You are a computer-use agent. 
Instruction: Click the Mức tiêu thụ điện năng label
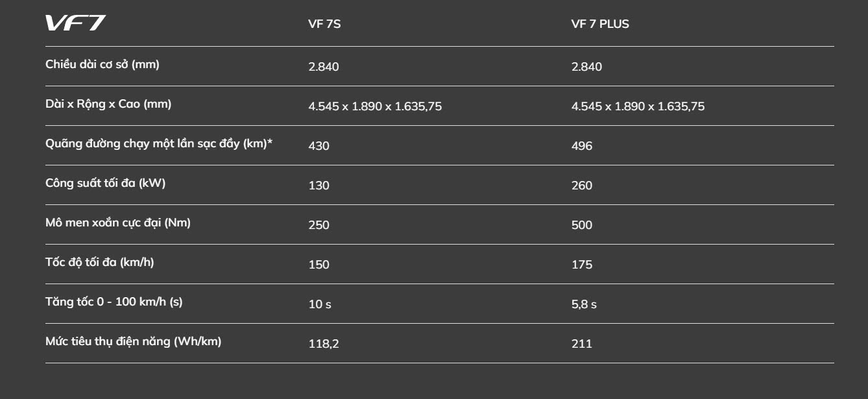134,341
